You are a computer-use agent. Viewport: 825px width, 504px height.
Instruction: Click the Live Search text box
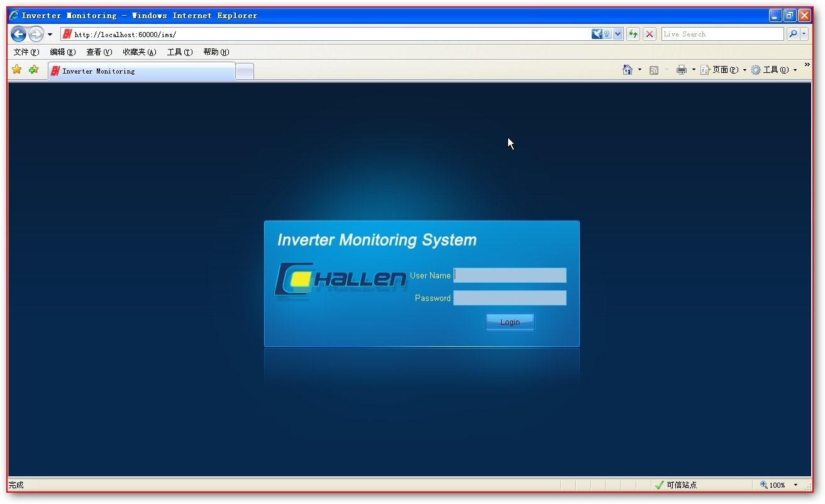pos(722,35)
